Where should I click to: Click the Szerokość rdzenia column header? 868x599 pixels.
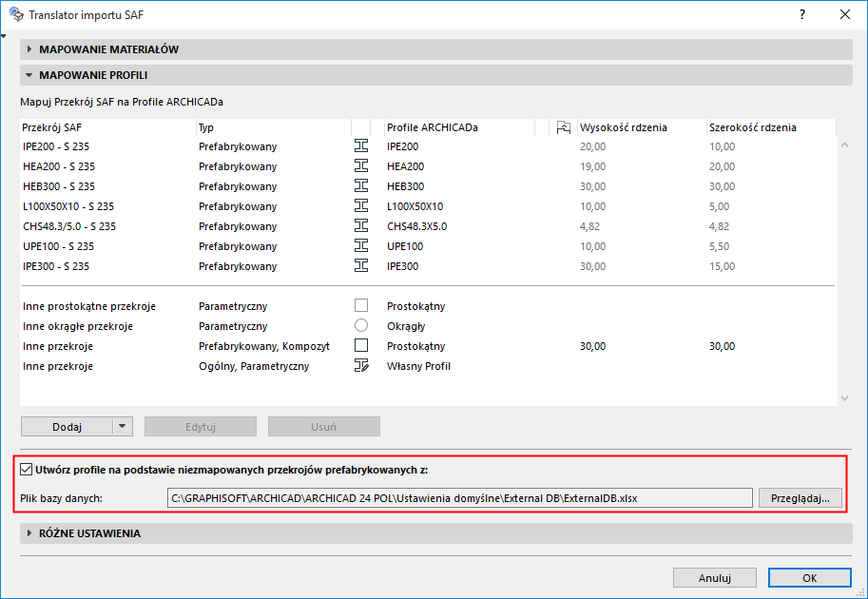pyautogui.click(x=771, y=127)
